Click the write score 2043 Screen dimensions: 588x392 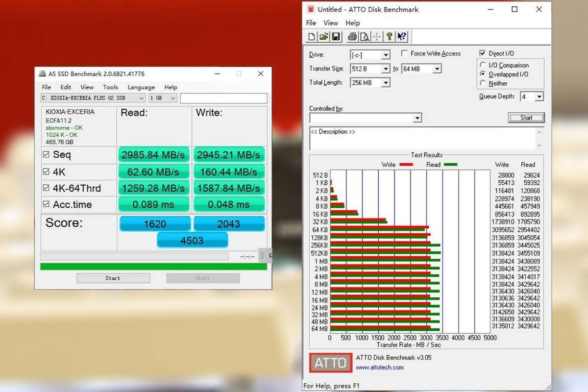coord(229,224)
